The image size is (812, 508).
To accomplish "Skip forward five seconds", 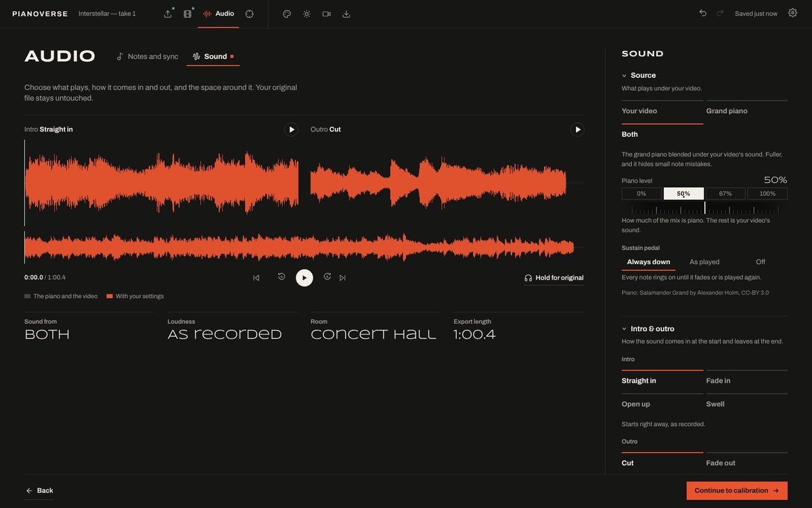I will [328, 276].
